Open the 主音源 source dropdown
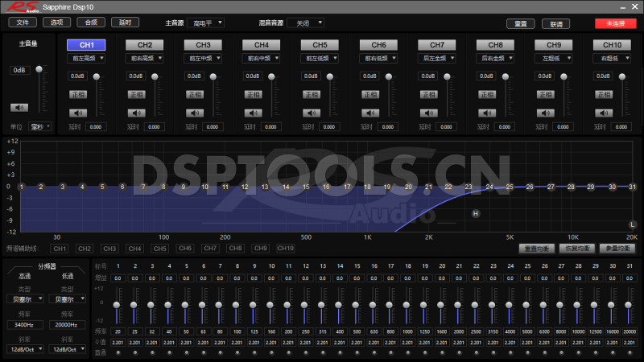The width and height of the screenshot is (644, 362). coord(206,23)
